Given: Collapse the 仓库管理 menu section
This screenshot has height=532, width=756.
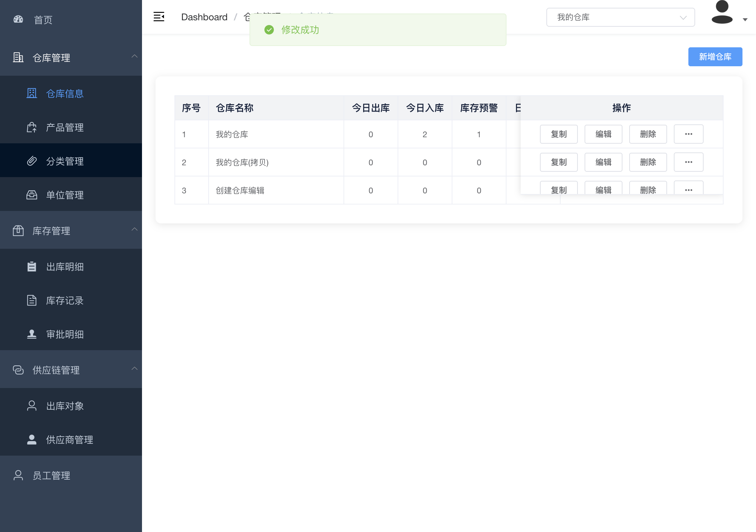Looking at the screenshot, I should (x=134, y=56).
